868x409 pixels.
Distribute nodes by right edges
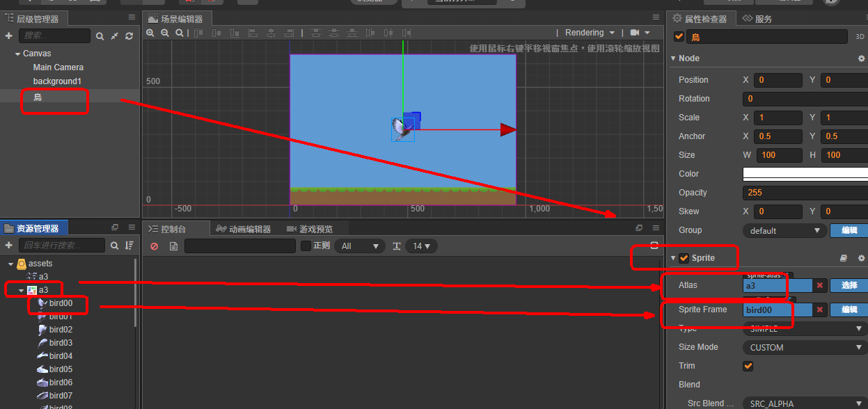(x=405, y=33)
